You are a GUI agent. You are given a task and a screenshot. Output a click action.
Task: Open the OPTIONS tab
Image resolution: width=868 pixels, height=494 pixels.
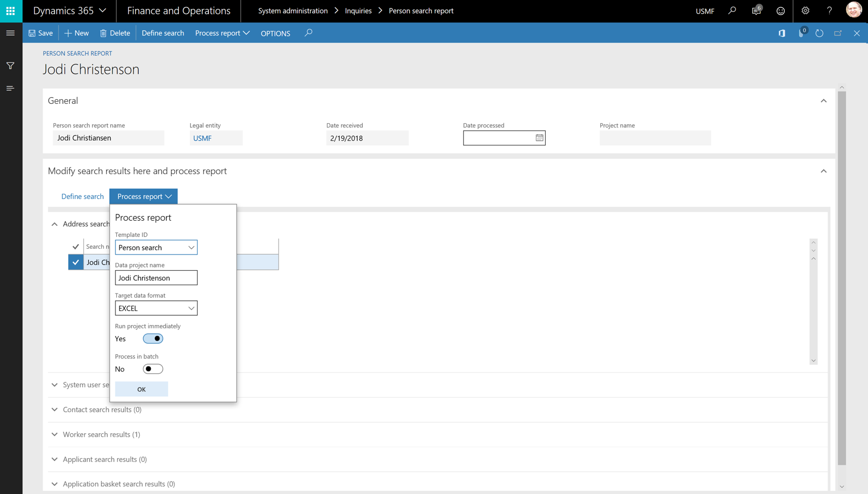coord(275,33)
